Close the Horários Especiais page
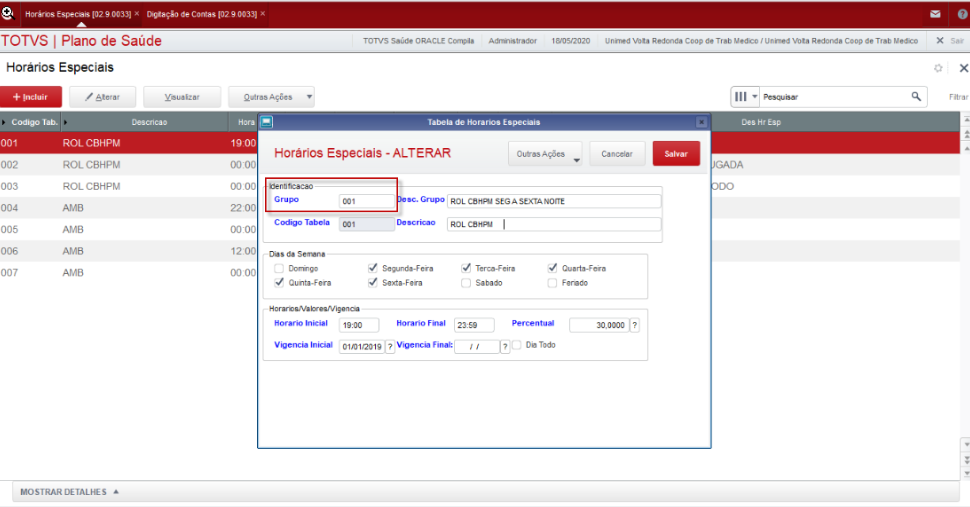This screenshot has height=507, width=970. tap(963, 68)
